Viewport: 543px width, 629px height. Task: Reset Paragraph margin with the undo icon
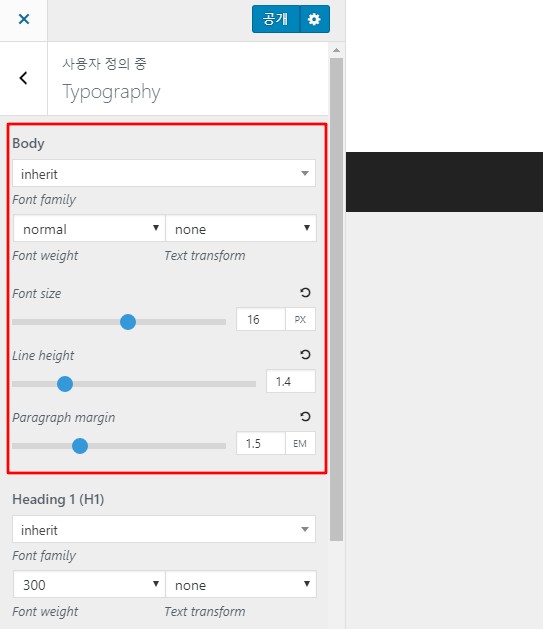[305, 416]
